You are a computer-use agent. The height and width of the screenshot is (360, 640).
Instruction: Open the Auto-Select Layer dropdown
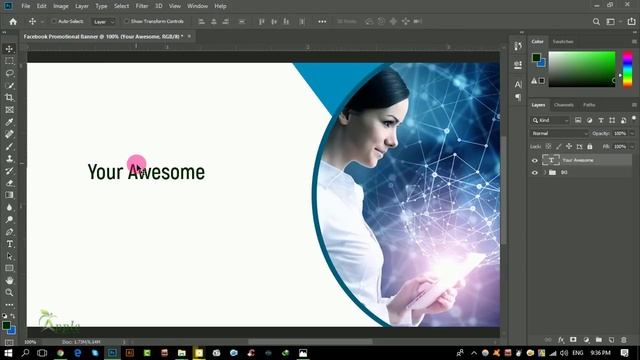tap(103, 22)
